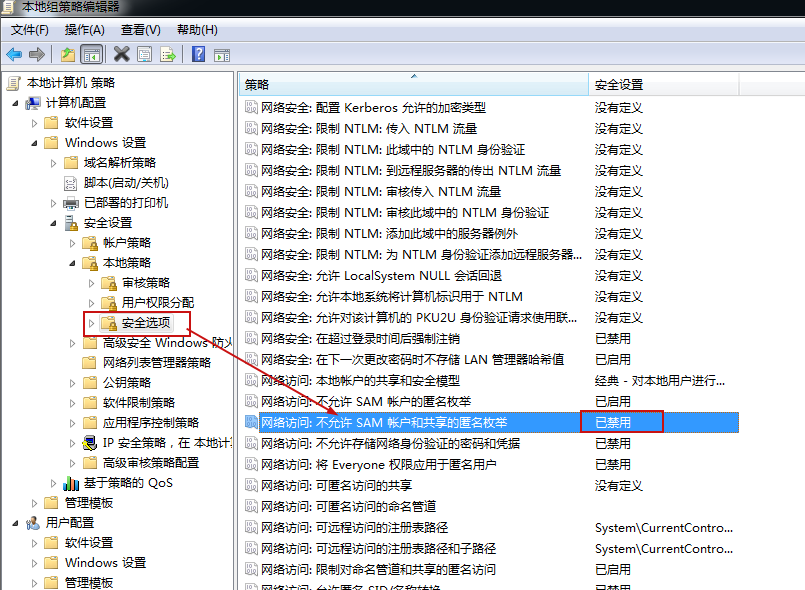This screenshot has height=590, width=805.
Task: Click the show/hide action pane icon
Action: [x=222, y=54]
